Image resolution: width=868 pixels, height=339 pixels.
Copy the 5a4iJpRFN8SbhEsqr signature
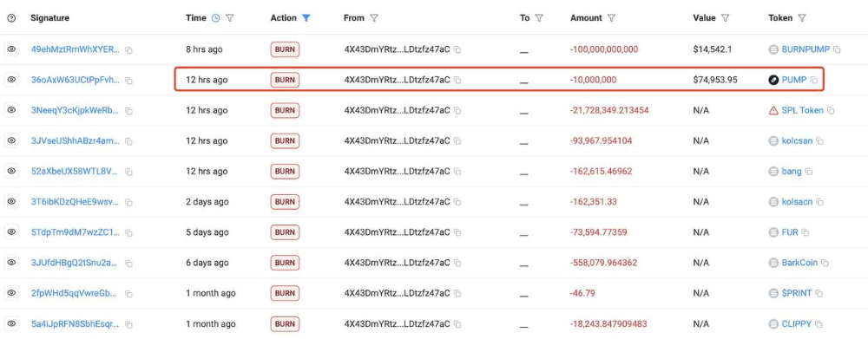click(x=128, y=324)
